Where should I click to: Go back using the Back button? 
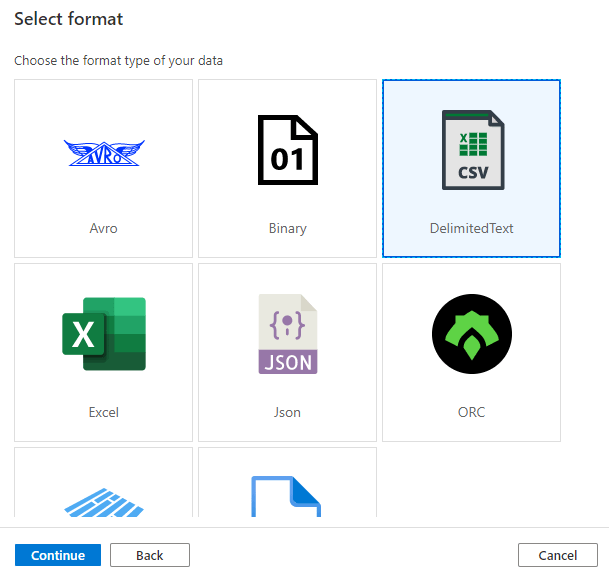tap(149, 555)
